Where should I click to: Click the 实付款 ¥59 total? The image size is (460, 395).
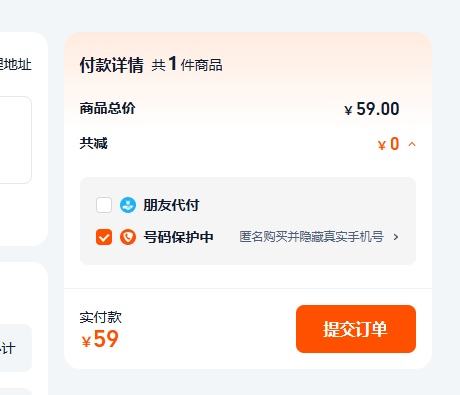click(x=100, y=339)
